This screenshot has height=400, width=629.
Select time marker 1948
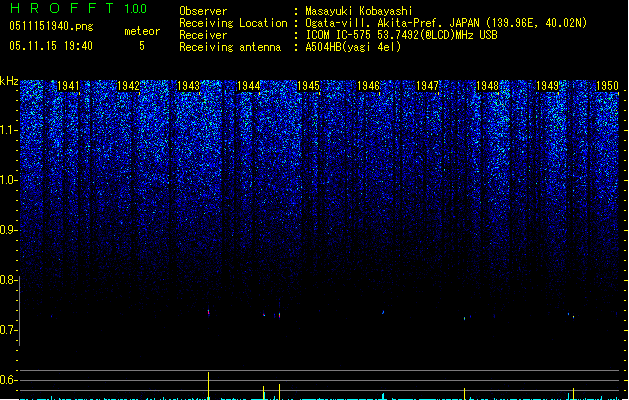pyautogui.click(x=487, y=86)
